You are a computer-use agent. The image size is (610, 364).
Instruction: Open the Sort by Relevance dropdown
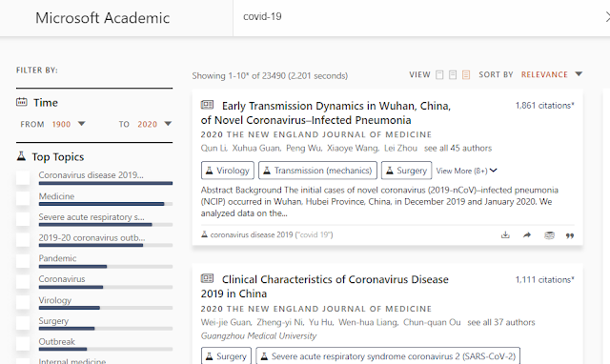[552, 74]
